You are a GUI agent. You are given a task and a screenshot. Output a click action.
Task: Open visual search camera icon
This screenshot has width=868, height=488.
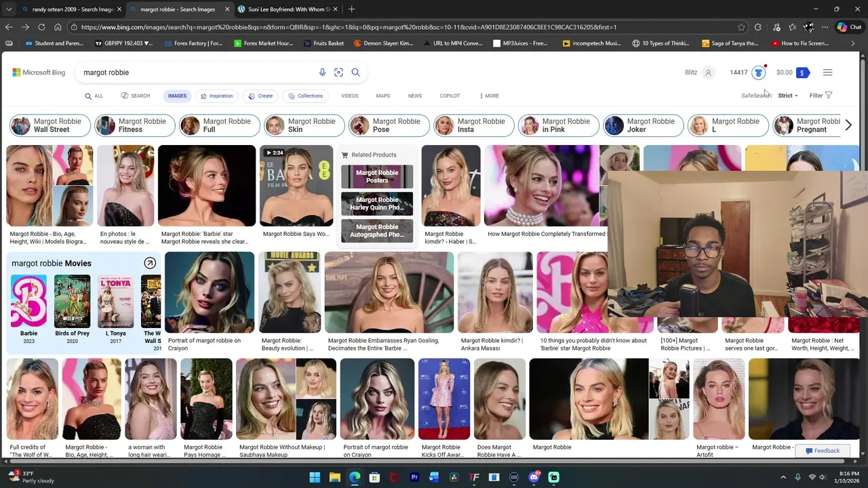click(338, 73)
